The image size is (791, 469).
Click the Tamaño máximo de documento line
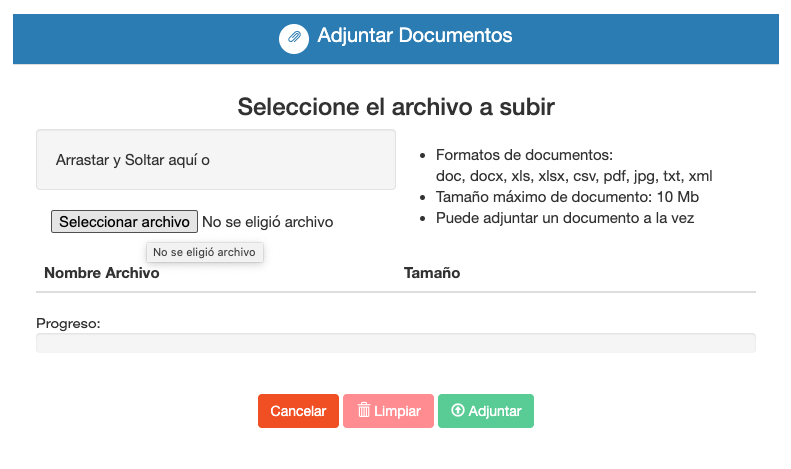click(567, 197)
